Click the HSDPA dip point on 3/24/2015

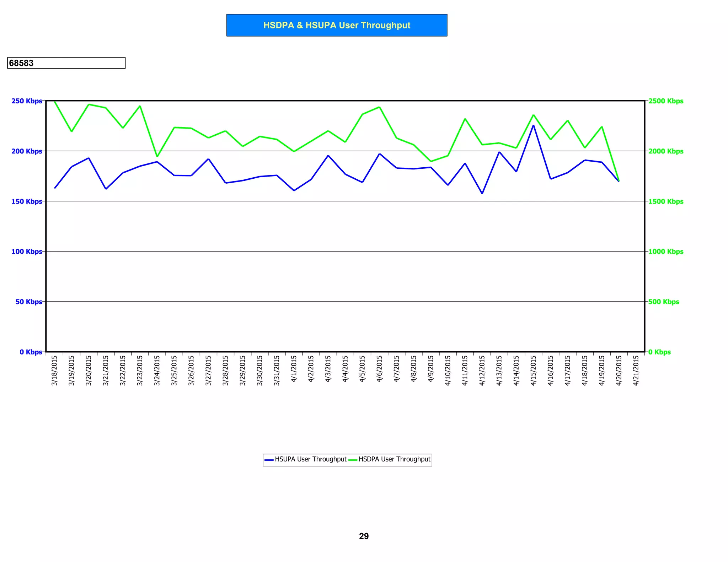[157, 156]
